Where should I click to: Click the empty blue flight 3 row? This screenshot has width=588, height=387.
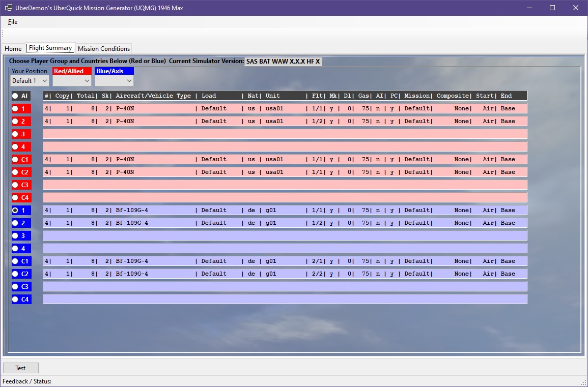[285, 236]
